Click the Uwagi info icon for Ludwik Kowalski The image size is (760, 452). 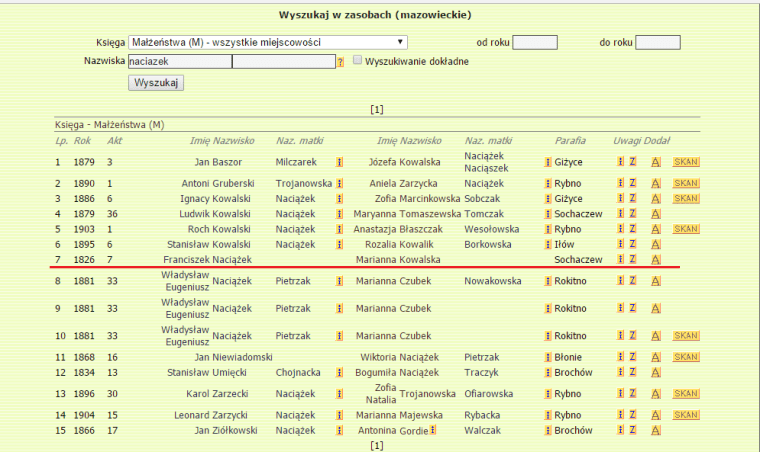[x=621, y=214]
